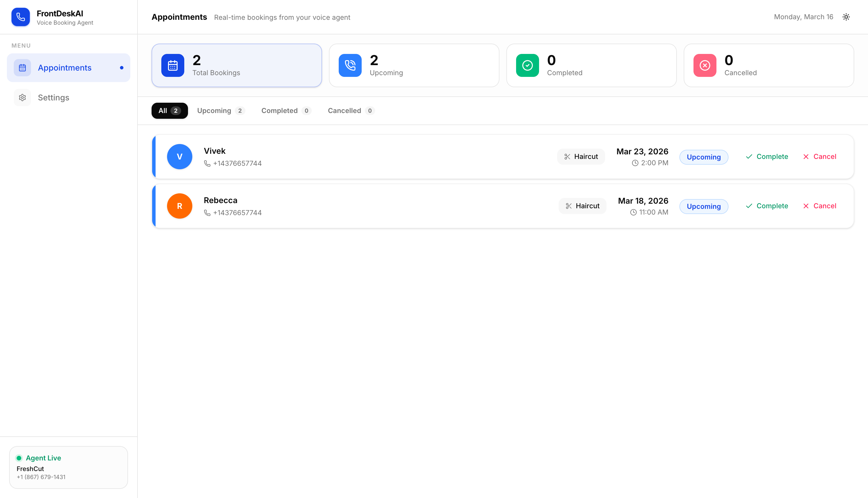Cancel Rebecca's Mar 18 appointment

coord(819,206)
